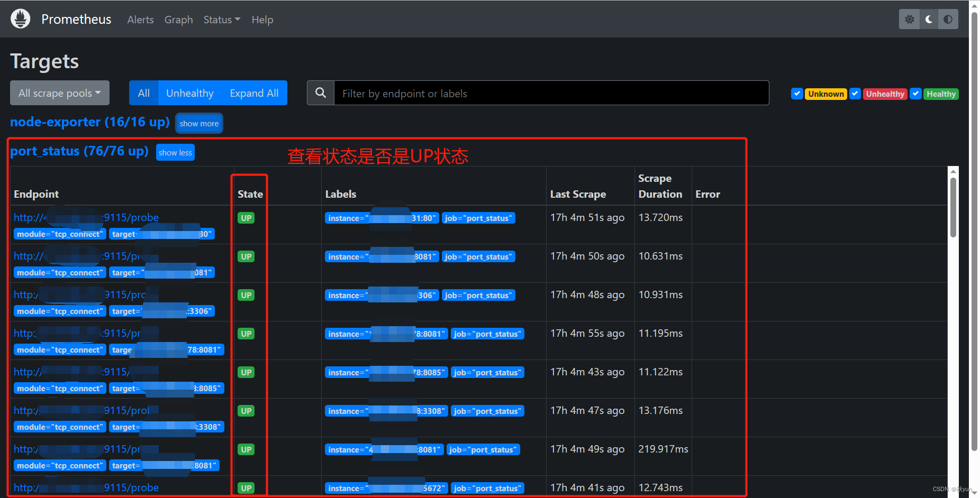Click the 219.917ms scrape duration value
The height and width of the screenshot is (498, 980).
[x=663, y=449]
